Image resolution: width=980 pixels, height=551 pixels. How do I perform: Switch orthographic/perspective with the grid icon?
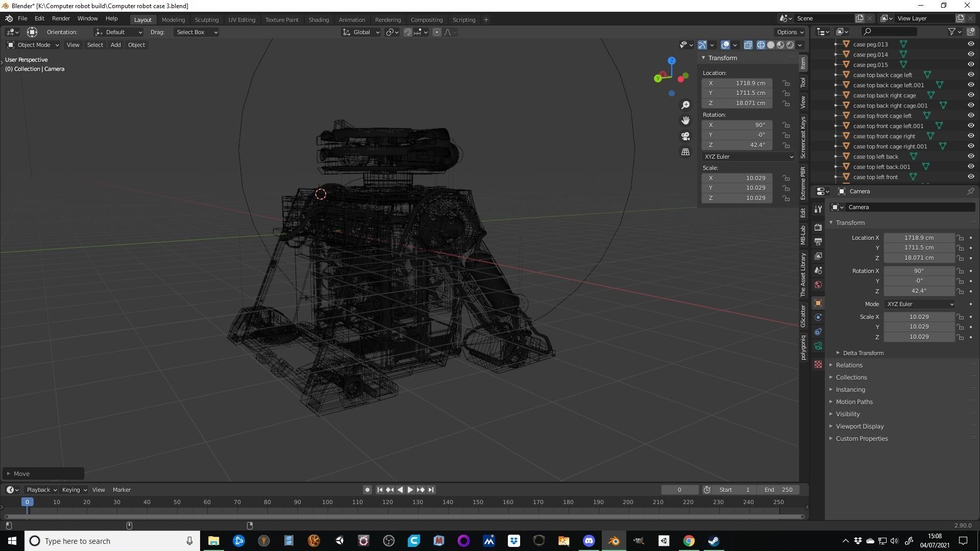click(x=685, y=152)
